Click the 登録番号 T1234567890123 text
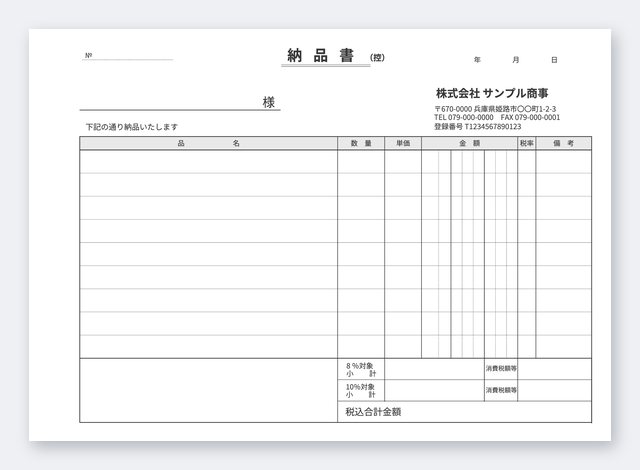The width and height of the screenshot is (640, 470). [478, 126]
